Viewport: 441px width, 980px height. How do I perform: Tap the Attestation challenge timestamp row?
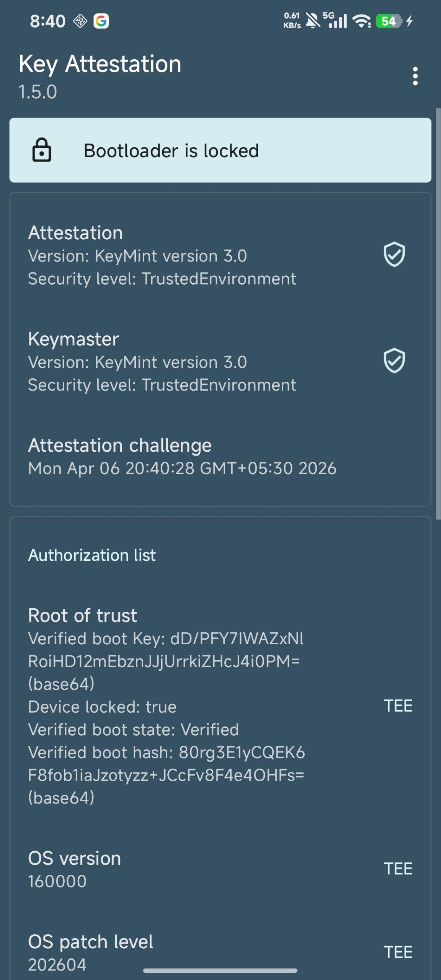(x=182, y=457)
